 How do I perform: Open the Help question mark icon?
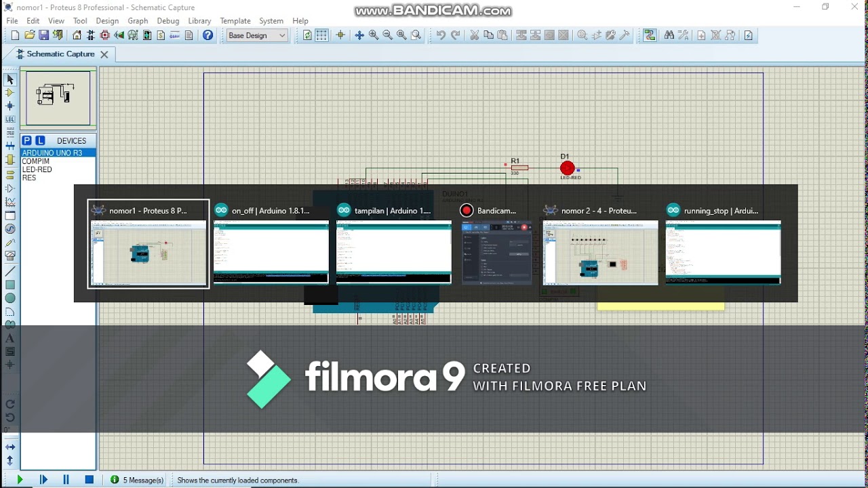point(208,35)
